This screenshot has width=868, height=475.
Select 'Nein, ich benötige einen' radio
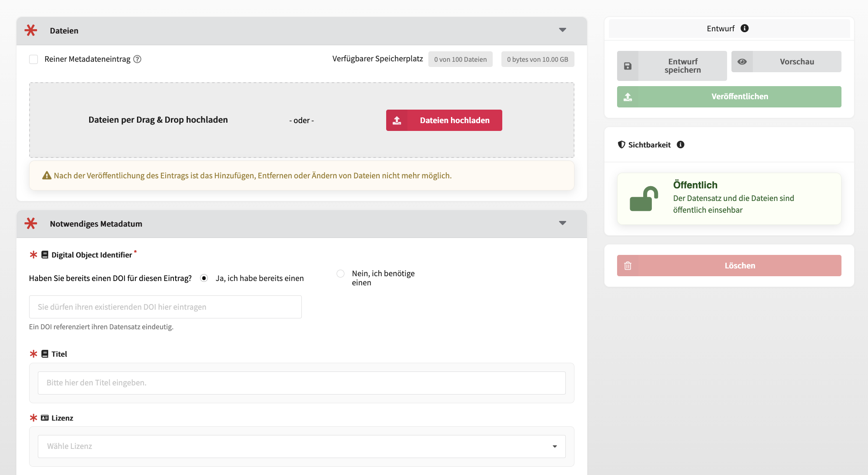point(341,274)
